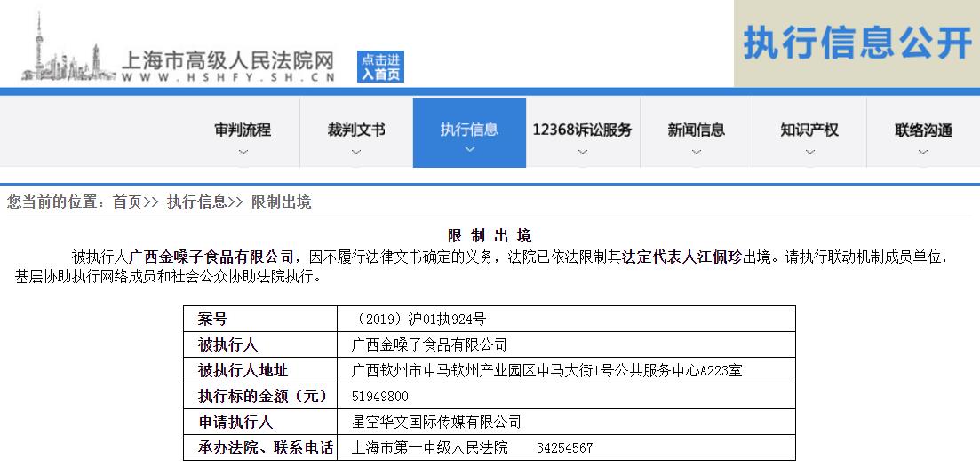Click the 首页 breadcrumb link

click(x=126, y=202)
